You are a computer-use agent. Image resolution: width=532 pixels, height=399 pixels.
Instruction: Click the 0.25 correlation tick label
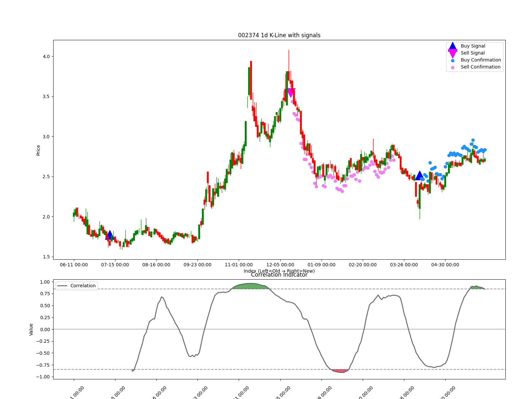45,318
